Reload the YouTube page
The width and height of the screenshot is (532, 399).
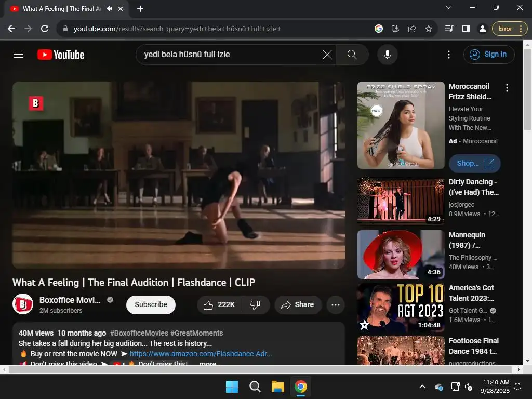click(x=45, y=29)
